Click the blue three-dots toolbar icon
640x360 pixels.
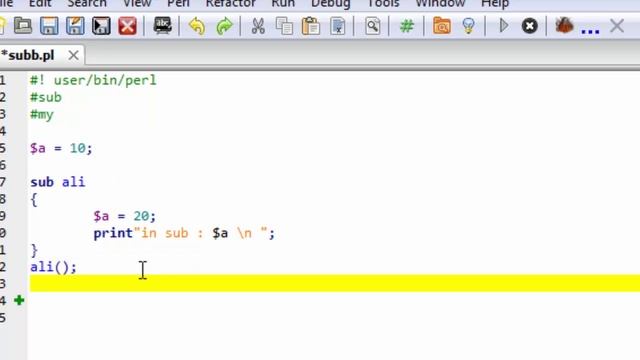pyautogui.click(x=590, y=31)
